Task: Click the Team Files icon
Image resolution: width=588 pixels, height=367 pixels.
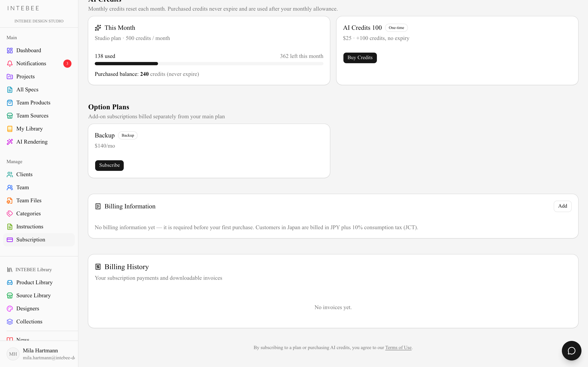Action: (x=10, y=200)
